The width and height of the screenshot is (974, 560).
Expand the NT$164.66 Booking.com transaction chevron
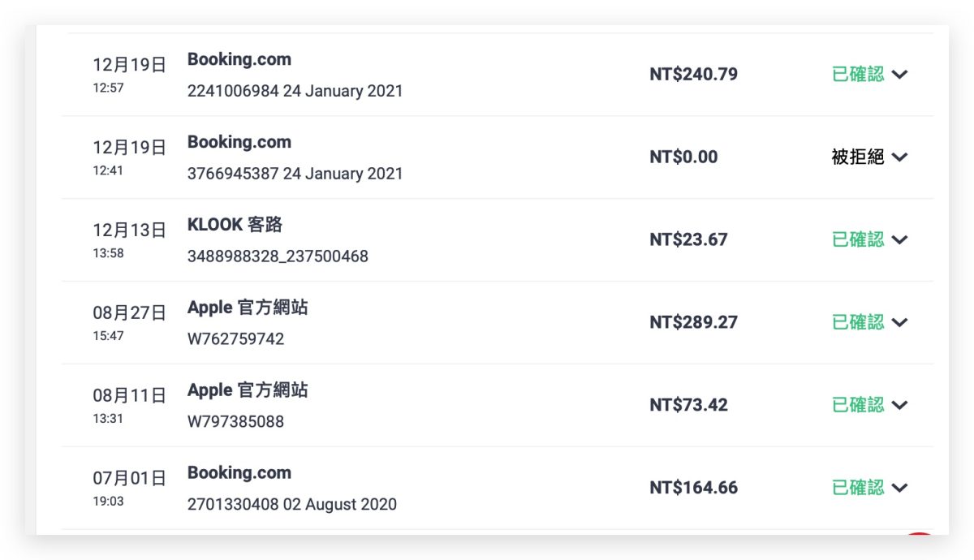coord(899,489)
